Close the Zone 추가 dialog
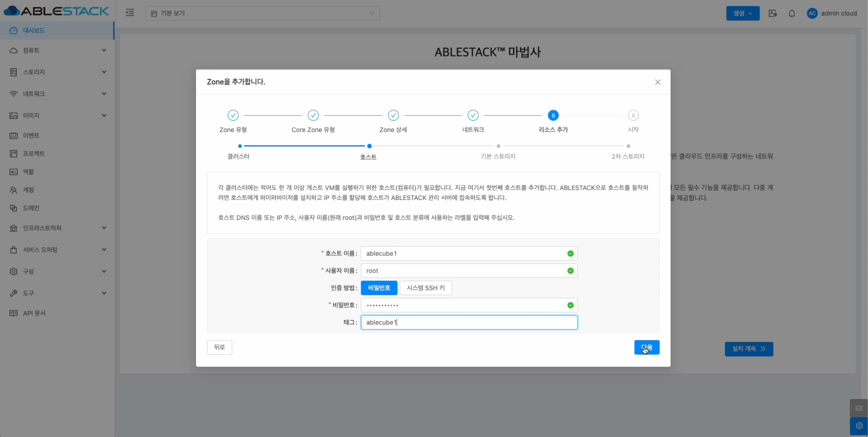This screenshot has height=437, width=868. pos(658,82)
